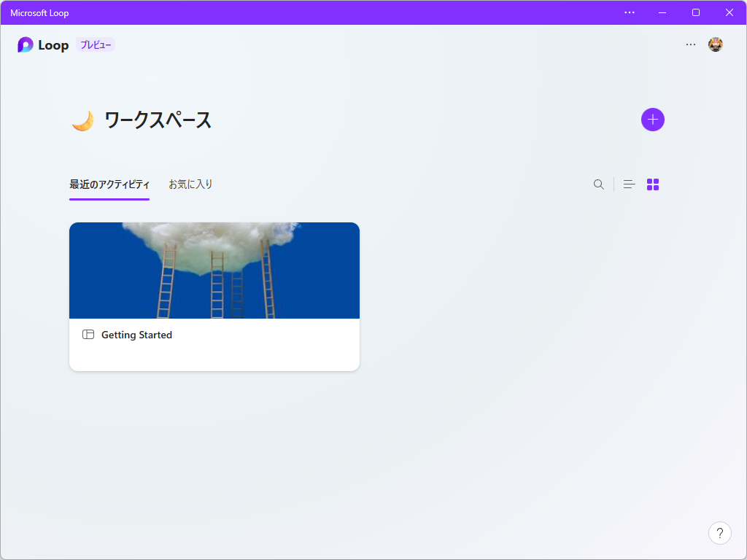Select the 最近のアクティビティ tab

point(109,184)
